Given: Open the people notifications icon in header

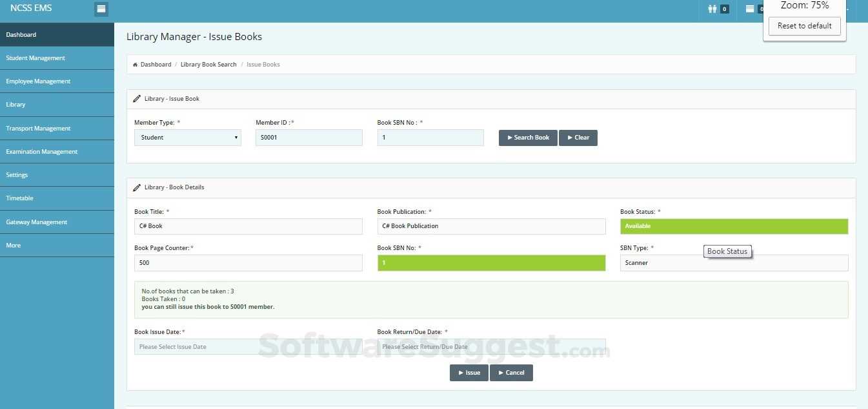Looking at the screenshot, I should [712, 9].
